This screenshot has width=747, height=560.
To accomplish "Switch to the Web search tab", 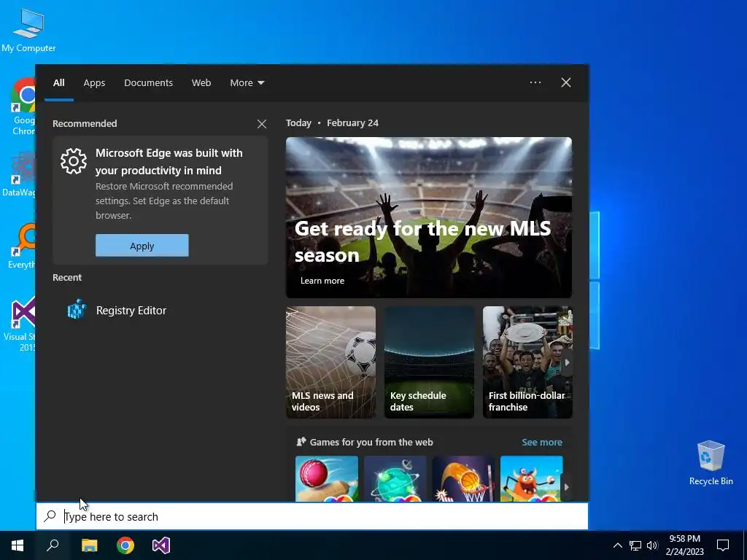I will pyautogui.click(x=201, y=83).
